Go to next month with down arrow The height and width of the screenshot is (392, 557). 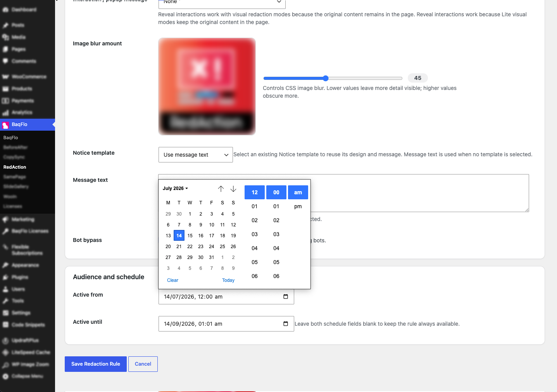pos(233,189)
